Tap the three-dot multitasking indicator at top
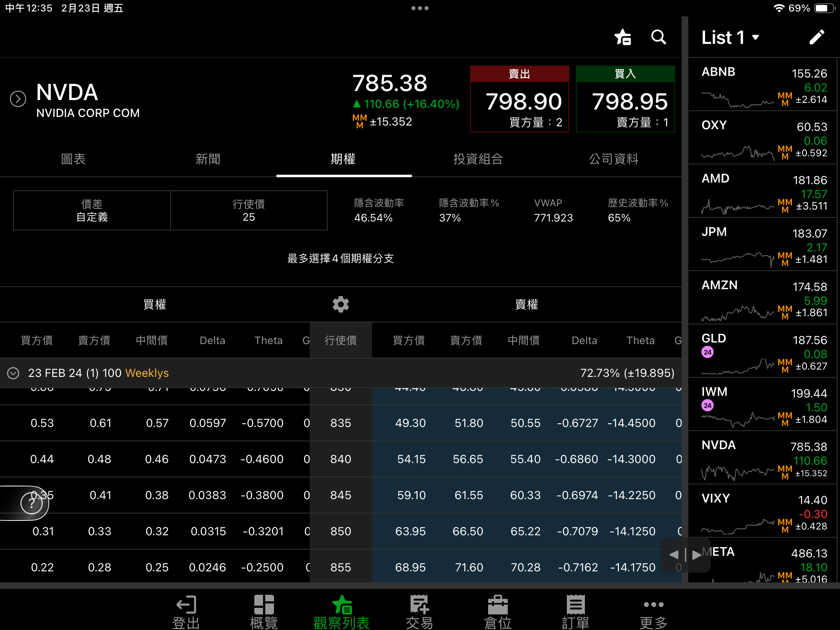The image size is (840, 630). click(420, 8)
